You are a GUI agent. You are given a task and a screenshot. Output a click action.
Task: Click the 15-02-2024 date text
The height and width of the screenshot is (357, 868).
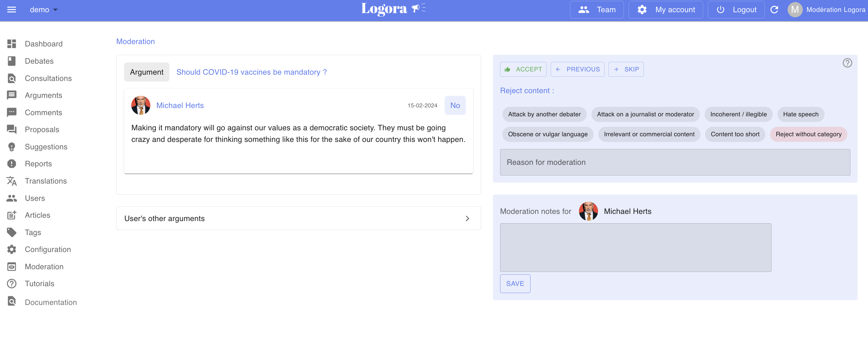422,105
